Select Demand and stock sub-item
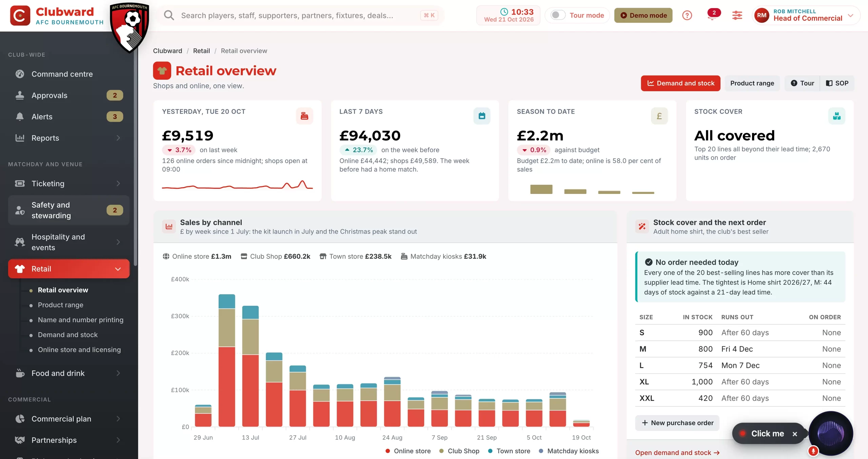This screenshot has height=459, width=868. coord(67,335)
